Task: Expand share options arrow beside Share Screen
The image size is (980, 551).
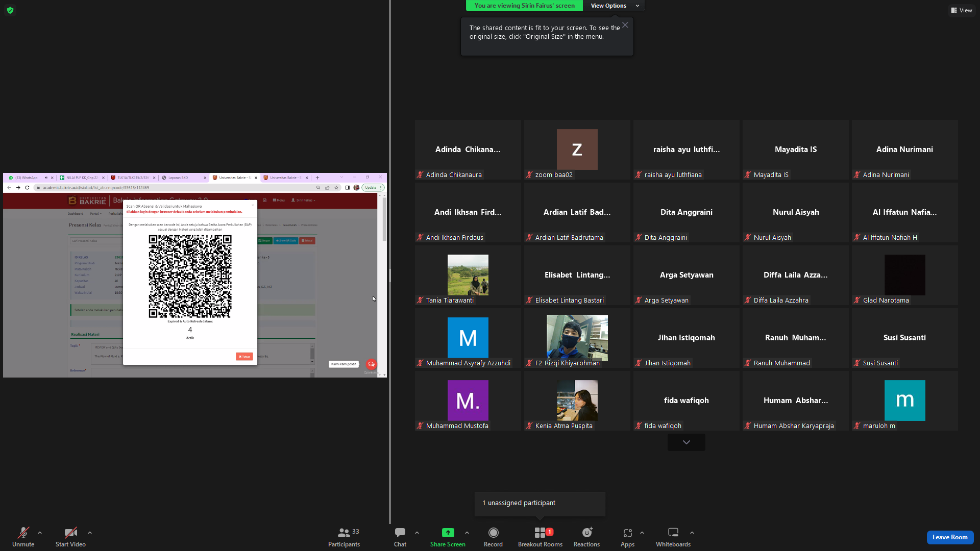Action: click(467, 533)
